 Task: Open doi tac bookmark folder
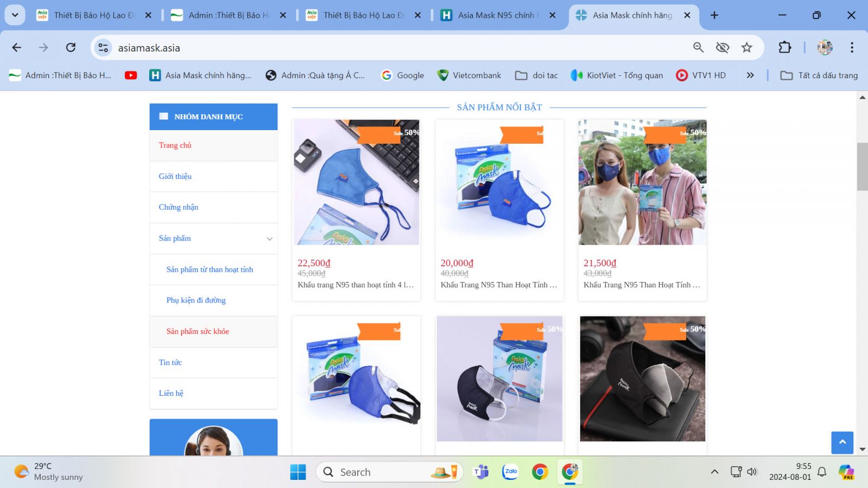click(x=537, y=75)
